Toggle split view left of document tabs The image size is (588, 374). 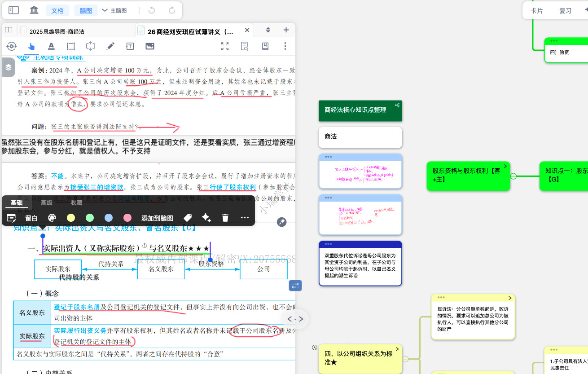coord(8,29)
